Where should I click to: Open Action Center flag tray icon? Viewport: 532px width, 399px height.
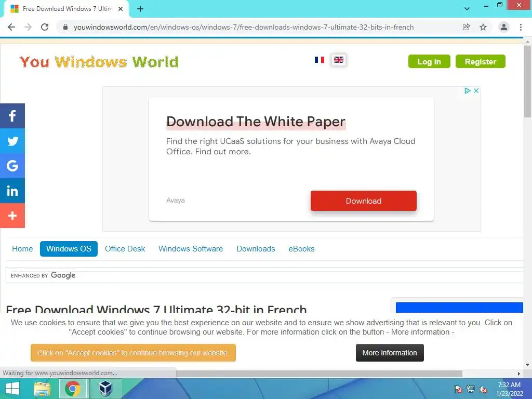[x=458, y=389]
